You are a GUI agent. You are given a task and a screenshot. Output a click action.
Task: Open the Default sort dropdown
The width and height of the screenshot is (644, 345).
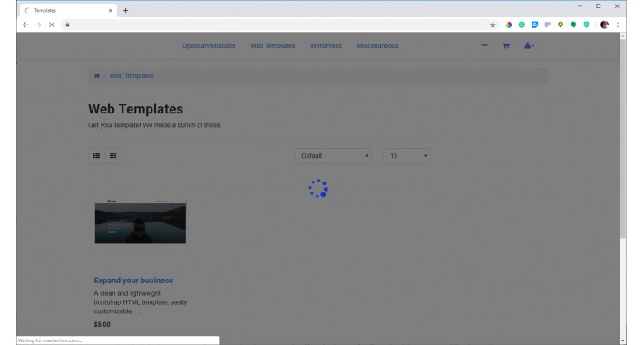point(333,156)
